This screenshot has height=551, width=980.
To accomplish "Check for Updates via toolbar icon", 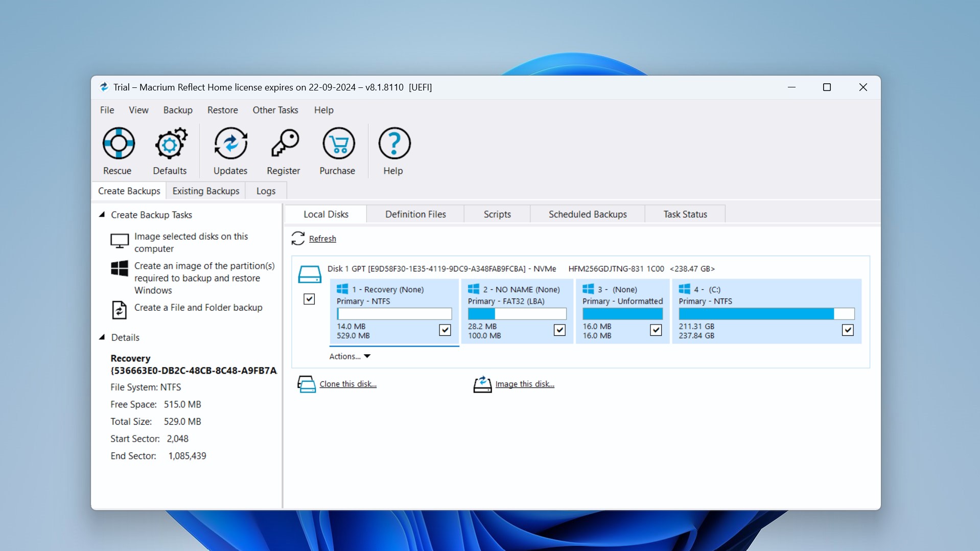I will point(230,144).
